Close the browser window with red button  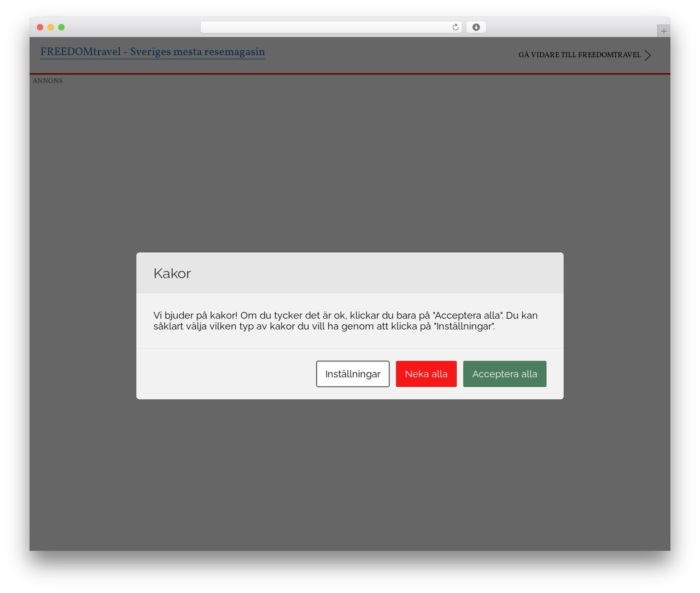(40, 27)
